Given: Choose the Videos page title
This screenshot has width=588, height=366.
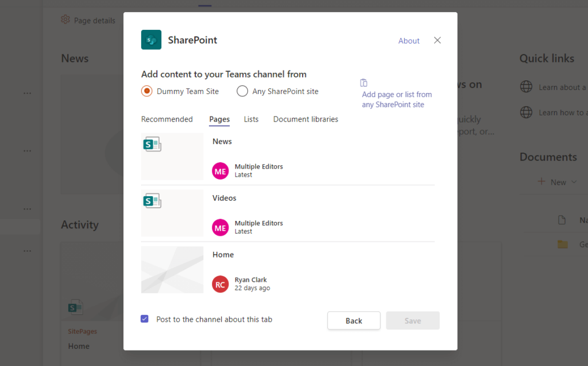Looking at the screenshot, I should (x=225, y=198).
